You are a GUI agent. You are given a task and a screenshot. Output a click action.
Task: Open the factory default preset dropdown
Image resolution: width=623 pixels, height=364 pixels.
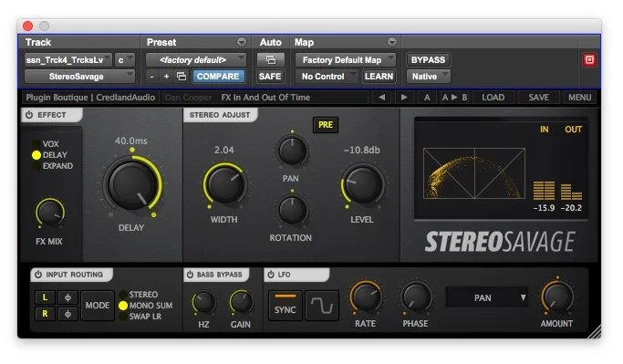pos(196,60)
